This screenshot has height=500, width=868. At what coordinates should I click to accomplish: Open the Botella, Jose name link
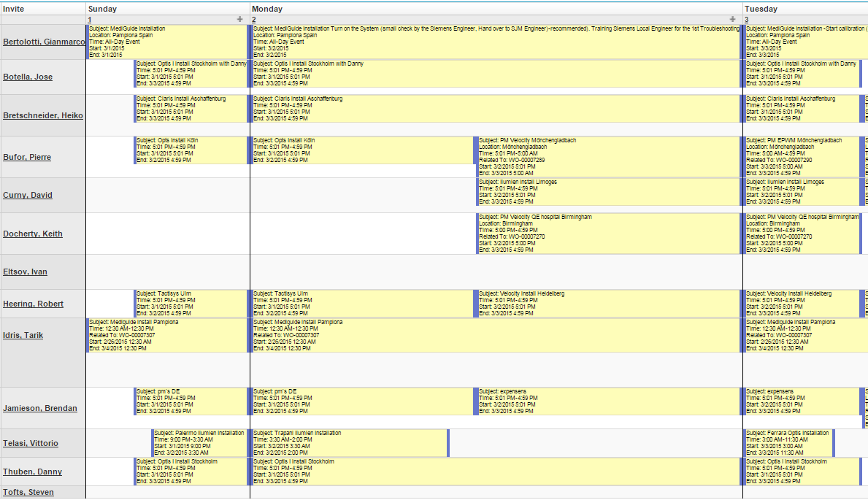(28, 77)
